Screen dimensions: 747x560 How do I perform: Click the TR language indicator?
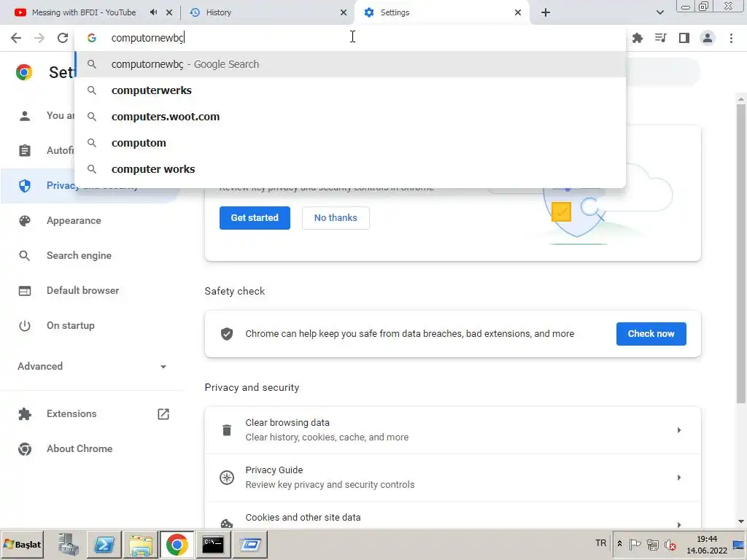pos(601,542)
